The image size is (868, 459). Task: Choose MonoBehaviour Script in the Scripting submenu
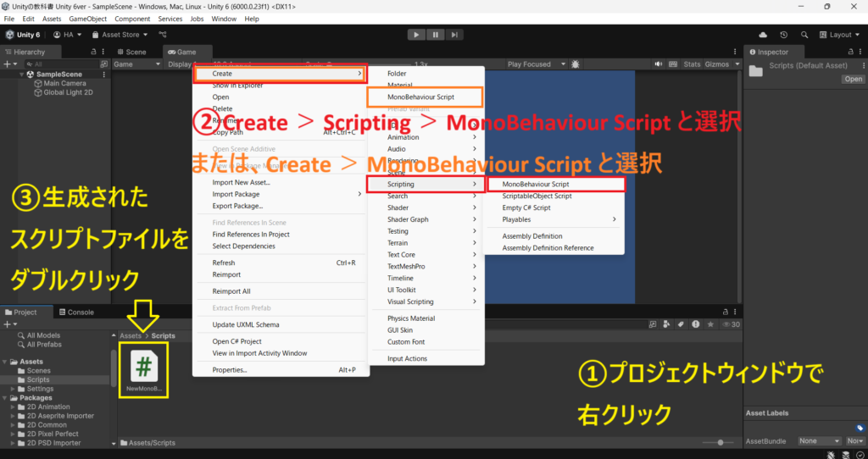coord(555,184)
